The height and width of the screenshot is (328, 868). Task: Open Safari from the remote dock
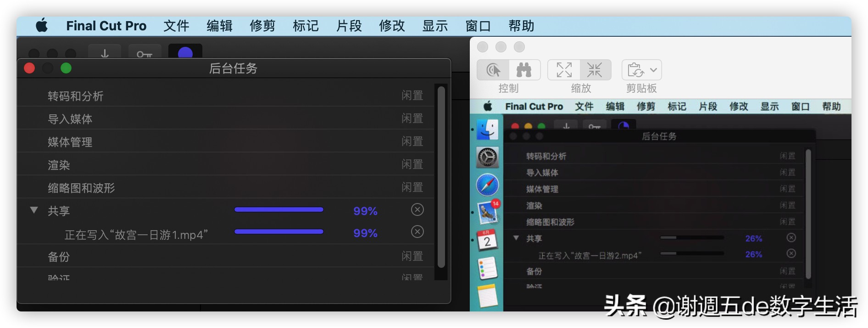[487, 185]
